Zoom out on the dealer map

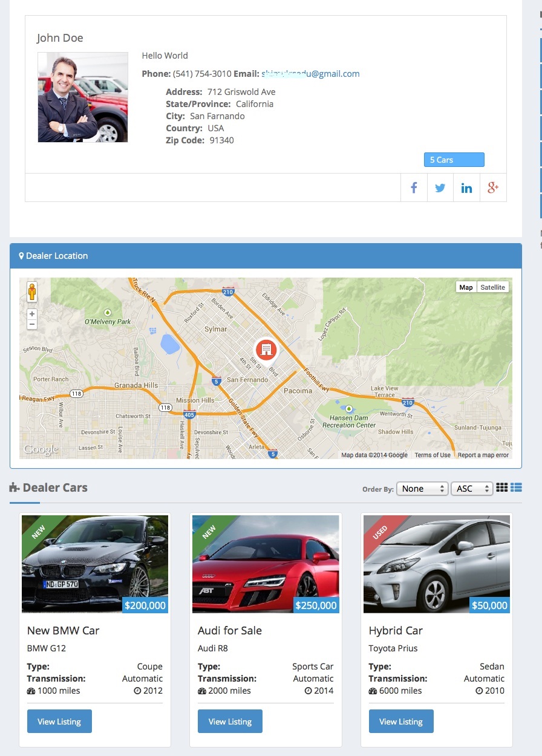(32, 325)
